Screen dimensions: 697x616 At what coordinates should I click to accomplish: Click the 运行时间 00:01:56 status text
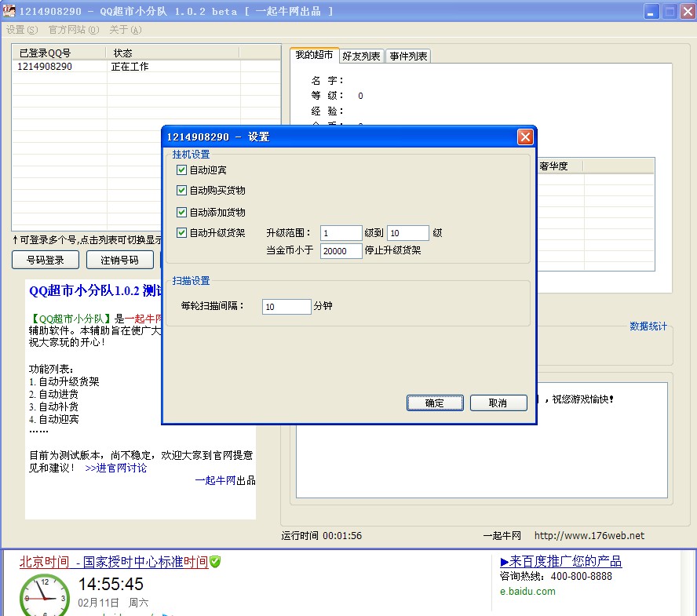[321, 535]
